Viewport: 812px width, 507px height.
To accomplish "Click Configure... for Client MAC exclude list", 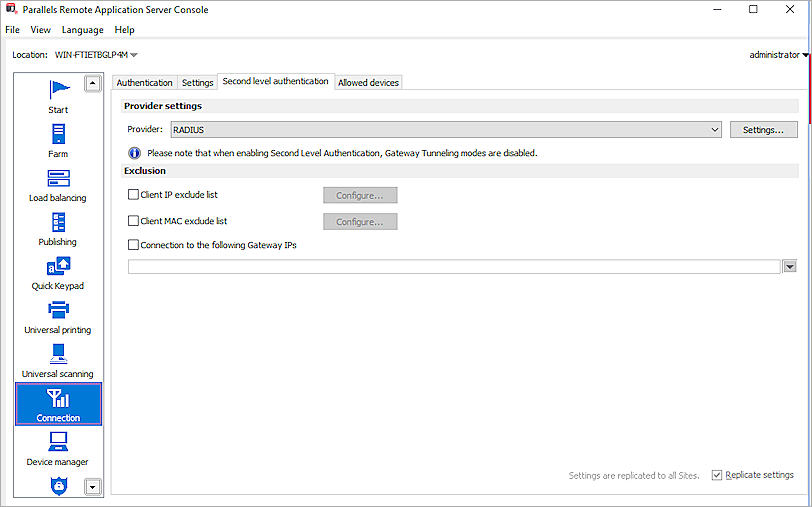I will pyautogui.click(x=360, y=222).
